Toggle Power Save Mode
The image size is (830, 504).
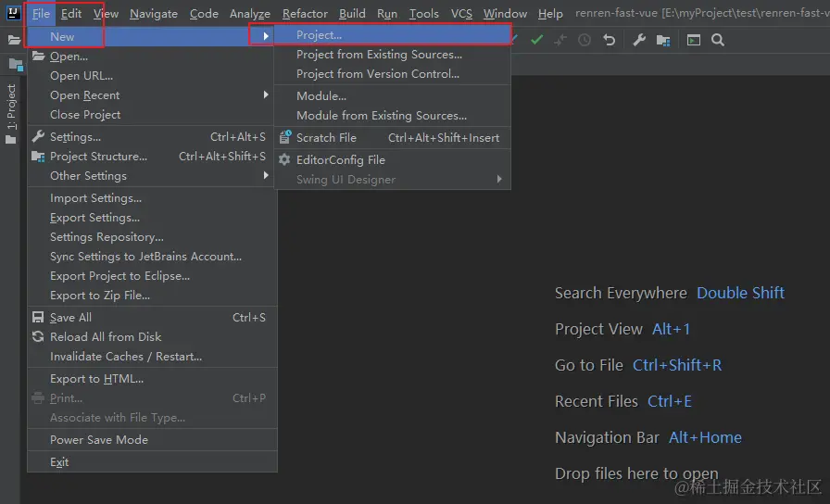click(152, 439)
